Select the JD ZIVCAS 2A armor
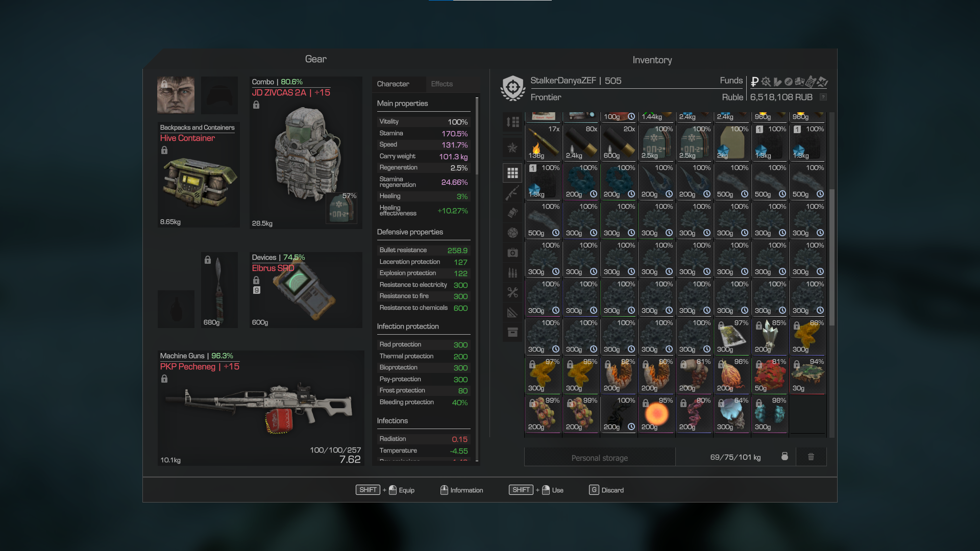Screen dimensions: 980x551 click(x=306, y=153)
